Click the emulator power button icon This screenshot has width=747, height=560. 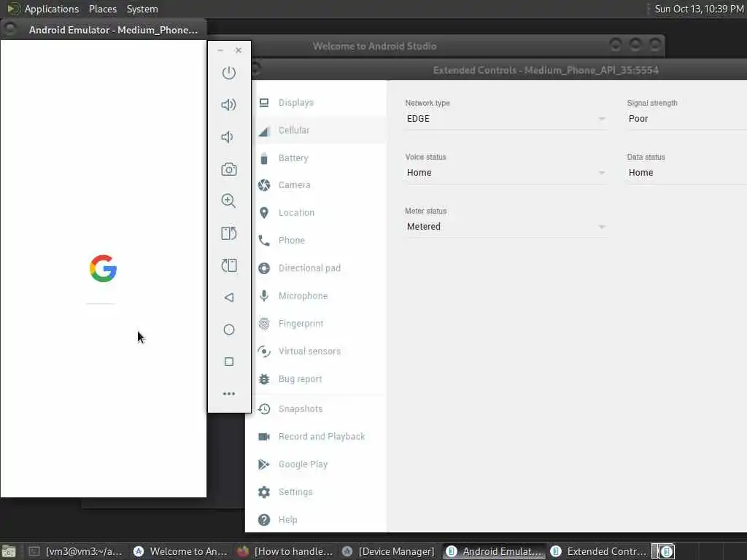pyautogui.click(x=228, y=73)
